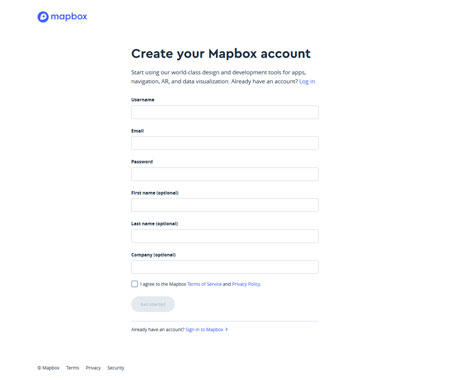Follow the Sign in to Mapbox link
This screenshot has height=380, width=450.
tap(204, 330)
